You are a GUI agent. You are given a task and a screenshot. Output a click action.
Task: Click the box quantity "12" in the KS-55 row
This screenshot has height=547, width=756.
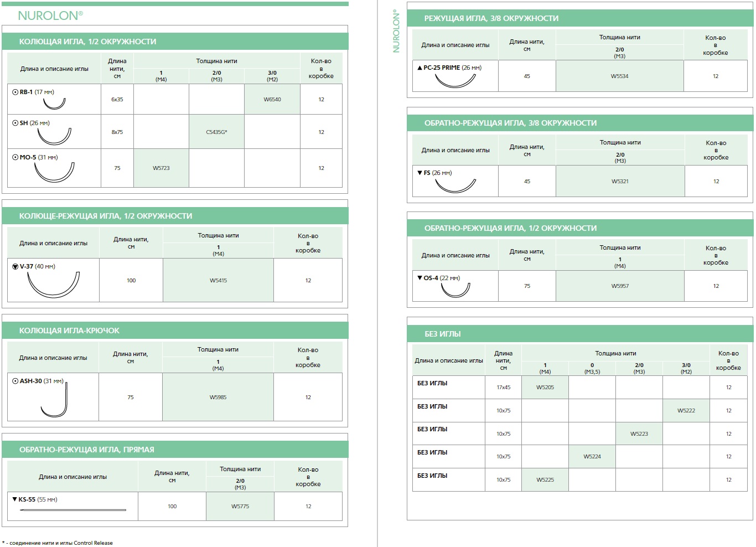pyautogui.click(x=308, y=506)
